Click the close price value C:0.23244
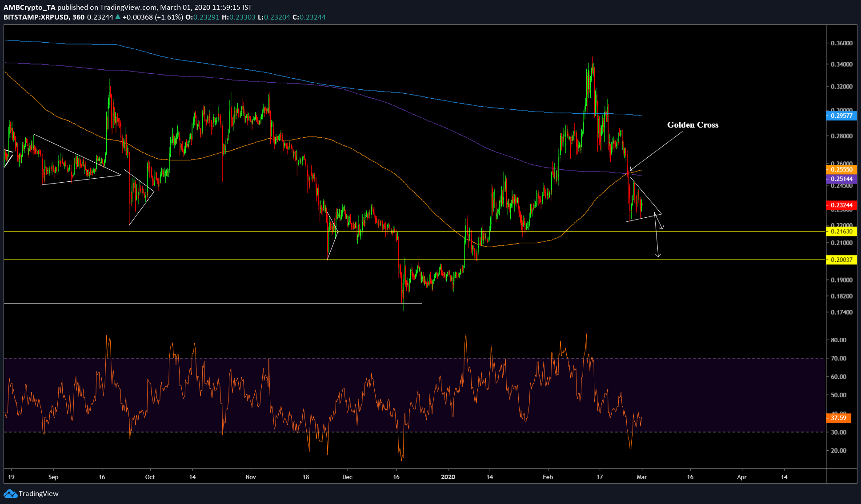861x504 pixels. (309, 17)
